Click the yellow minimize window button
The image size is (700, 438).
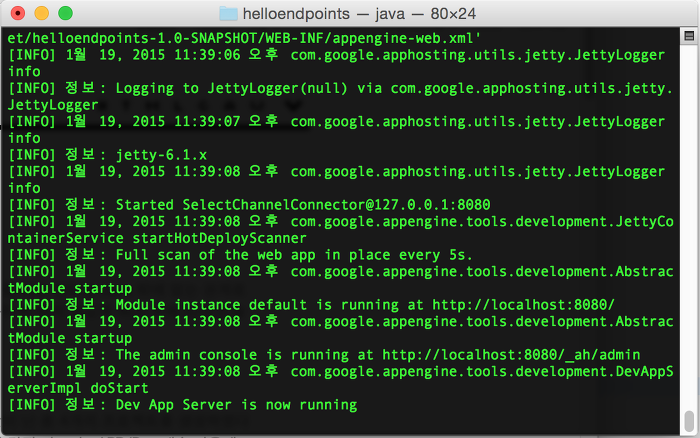click(x=42, y=13)
